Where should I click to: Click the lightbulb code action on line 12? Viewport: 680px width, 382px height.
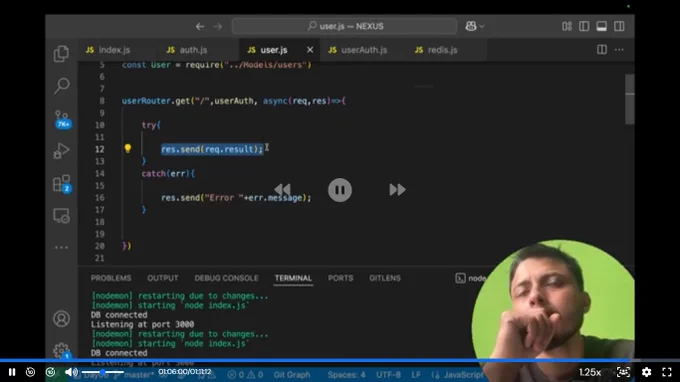(128, 148)
